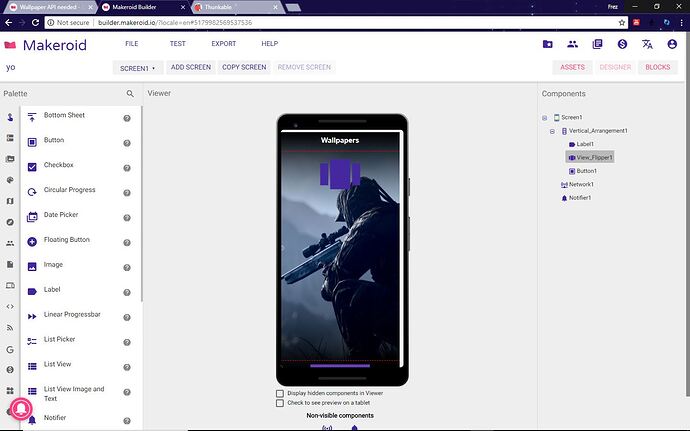Go back in browser history
This screenshot has width=690, height=431.
pos(9,22)
